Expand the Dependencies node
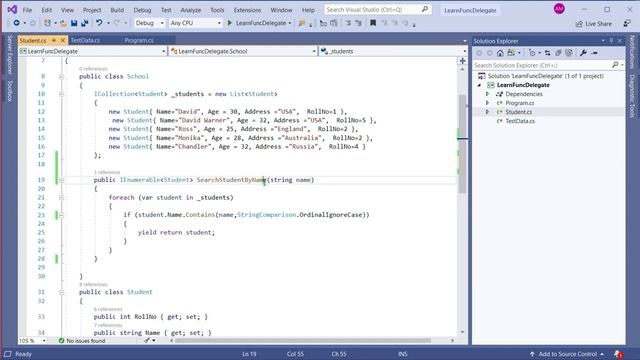 pos(487,94)
